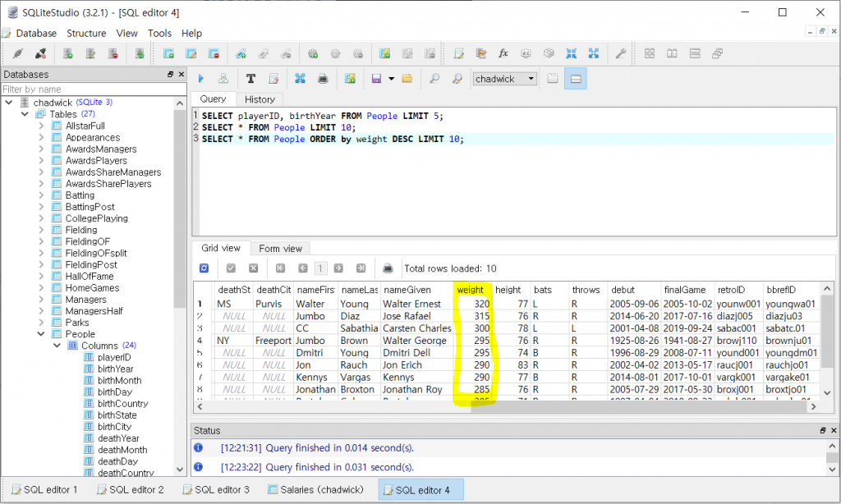Click the Refresh database schema icon
This screenshot has width=841, height=504.
pos(140,53)
